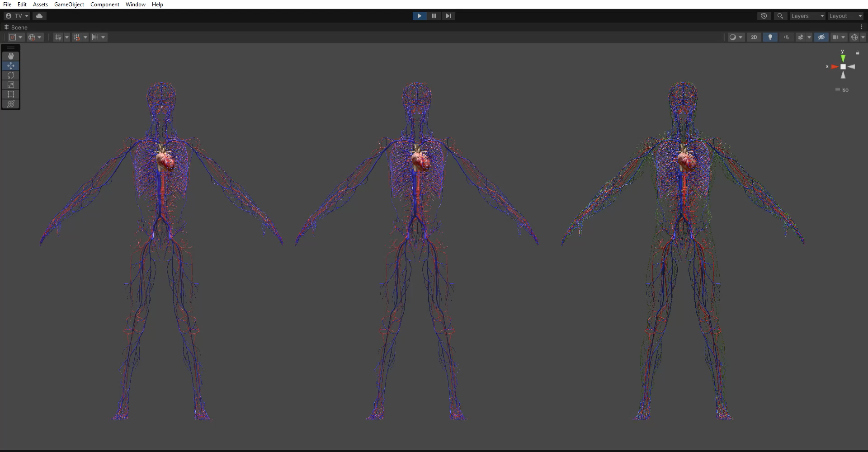Click the green Y axis gizmo cone
868x452 pixels.
(x=843, y=58)
